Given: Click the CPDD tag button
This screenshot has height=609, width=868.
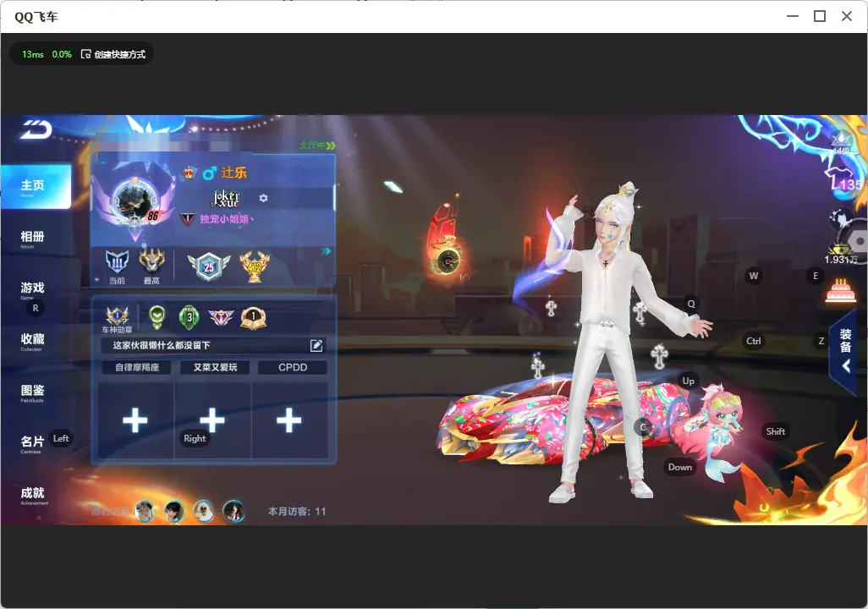Looking at the screenshot, I should pos(292,368).
